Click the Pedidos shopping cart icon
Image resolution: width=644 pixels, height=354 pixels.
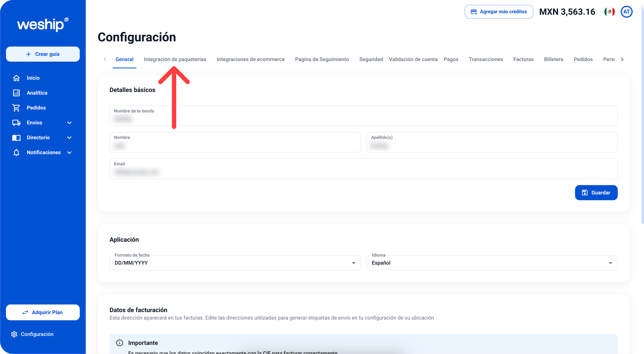coord(16,108)
